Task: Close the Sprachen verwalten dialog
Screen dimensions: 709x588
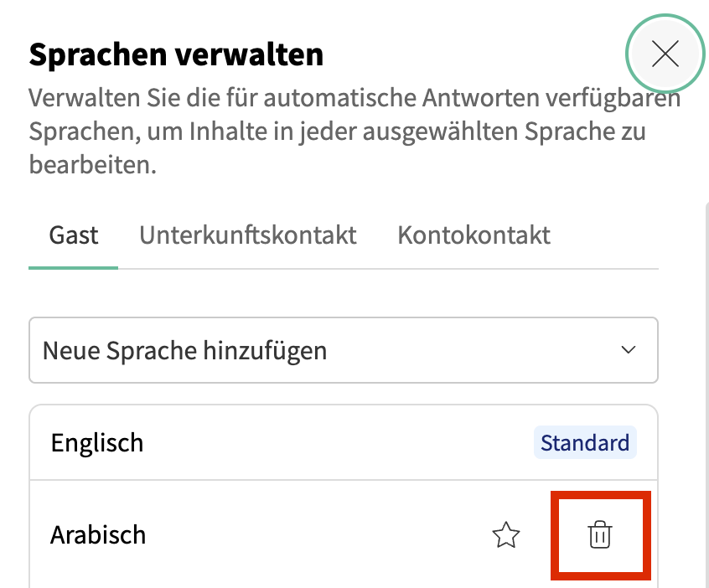Action: 665,54
